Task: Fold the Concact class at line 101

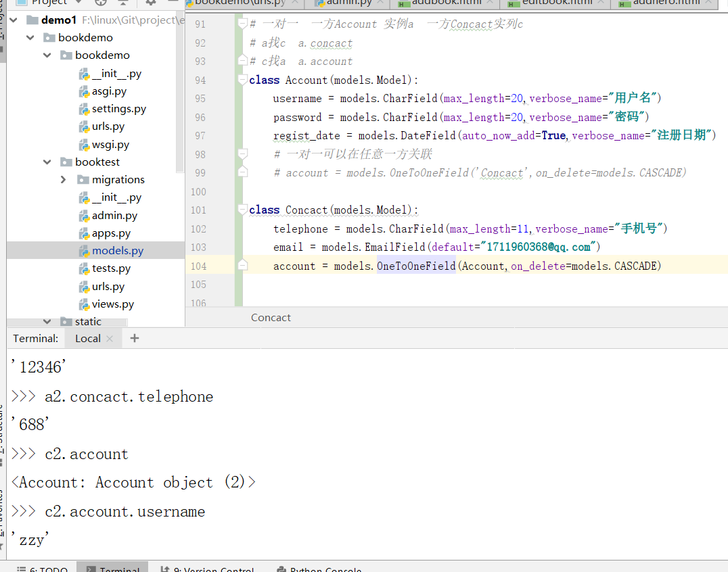Action: (242, 210)
